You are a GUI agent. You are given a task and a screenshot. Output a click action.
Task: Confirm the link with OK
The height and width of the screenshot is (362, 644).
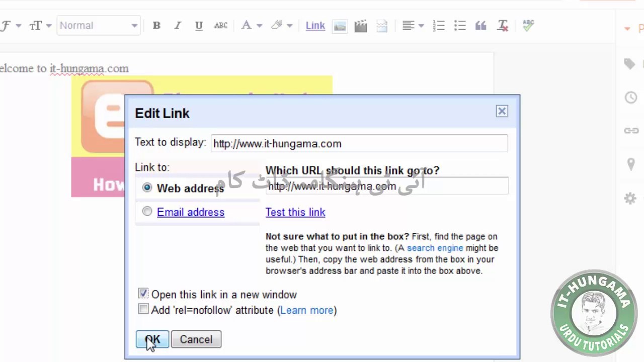click(x=152, y=339)
